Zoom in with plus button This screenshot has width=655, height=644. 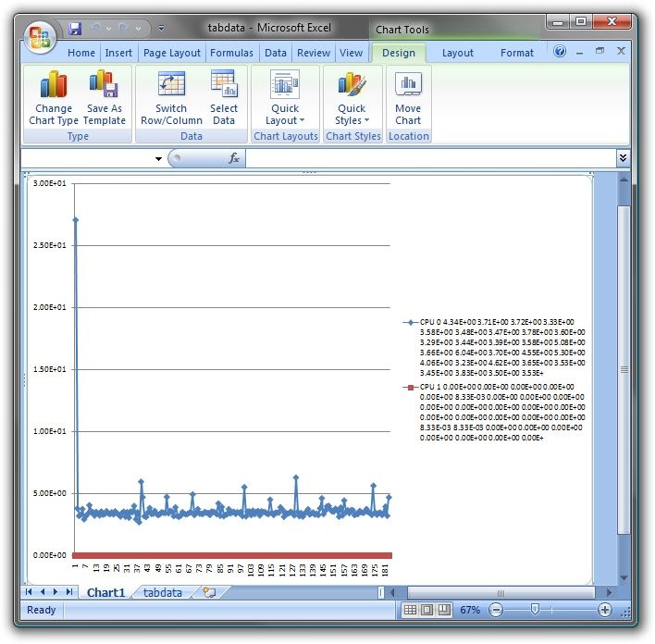[604, 610]
